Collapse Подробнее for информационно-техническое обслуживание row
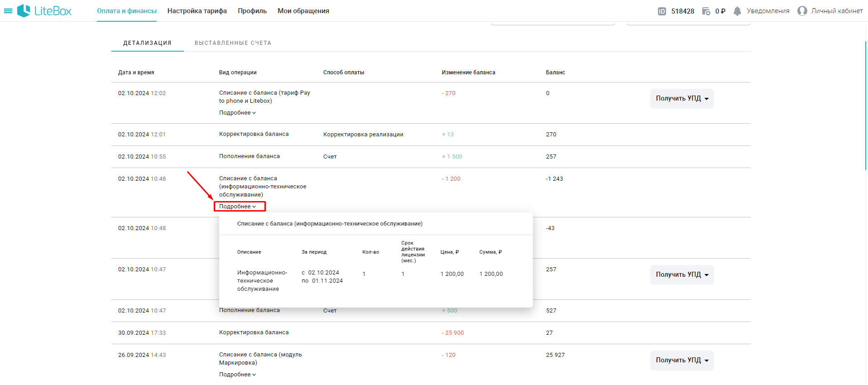 pyautogui.click(x=237, y=207)
